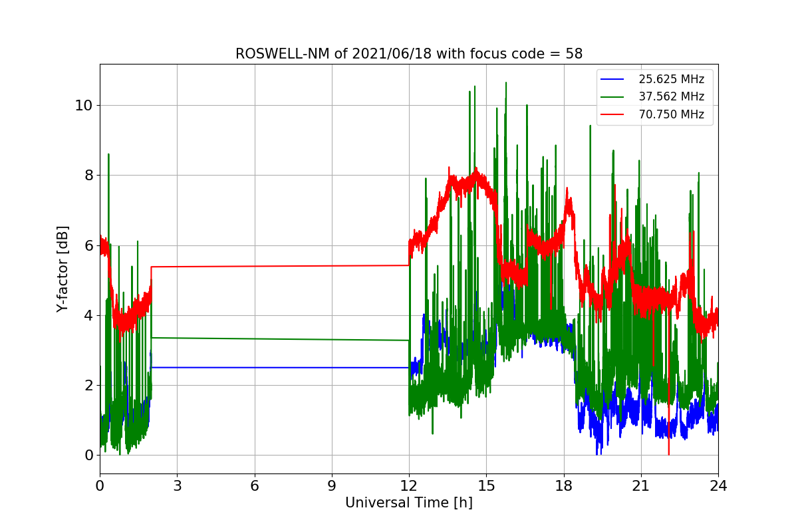This screenshot has height=532, width=798.
Task: Click y-axis tick label 0
Action: pyautogui.click(x=88, y=456)
